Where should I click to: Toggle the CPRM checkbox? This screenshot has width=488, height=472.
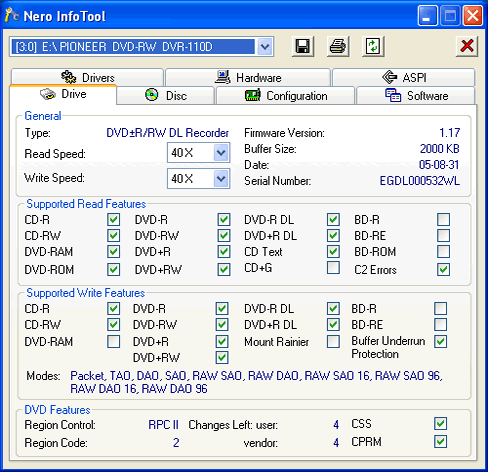[441, 442]
